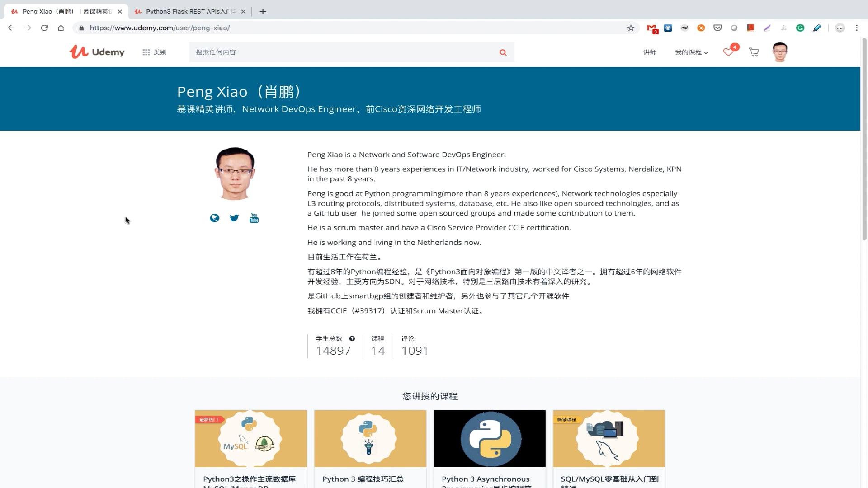Open the wishlist heart icon

[x=728, y=52]
